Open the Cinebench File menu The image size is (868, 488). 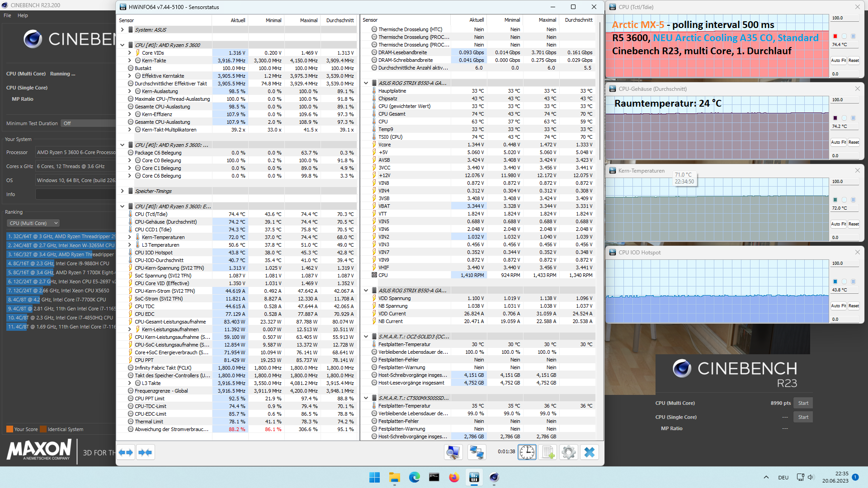pos(7,15)
